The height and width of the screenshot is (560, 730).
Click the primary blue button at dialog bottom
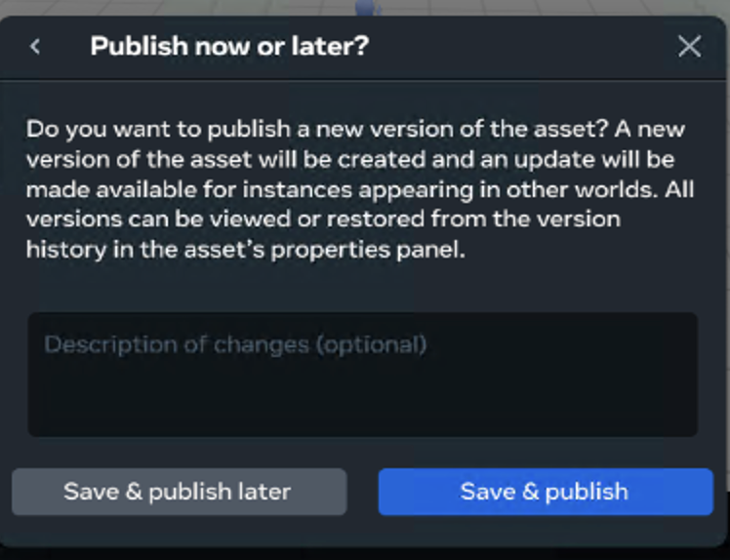click(545, 492)
